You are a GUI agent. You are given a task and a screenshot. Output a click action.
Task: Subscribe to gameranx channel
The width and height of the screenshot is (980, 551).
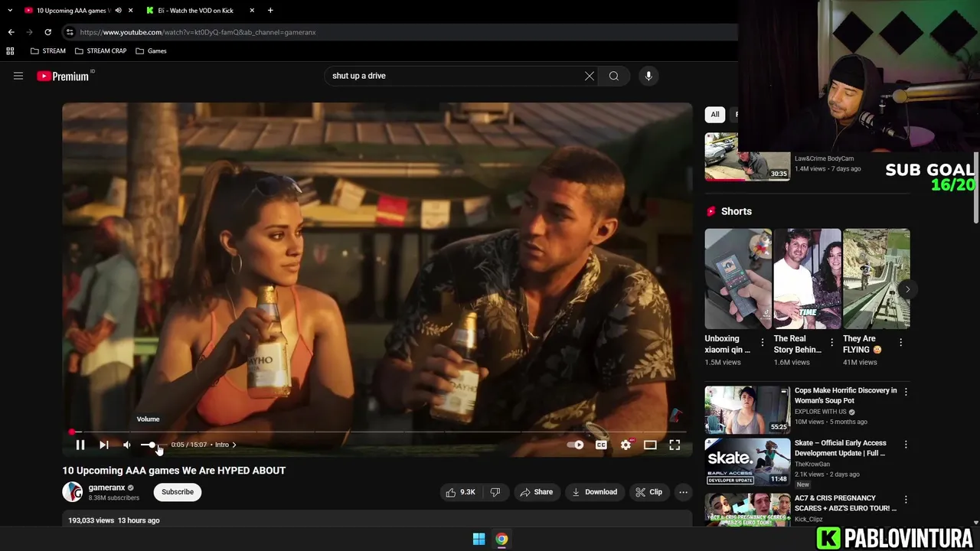(x=178, y=492)
